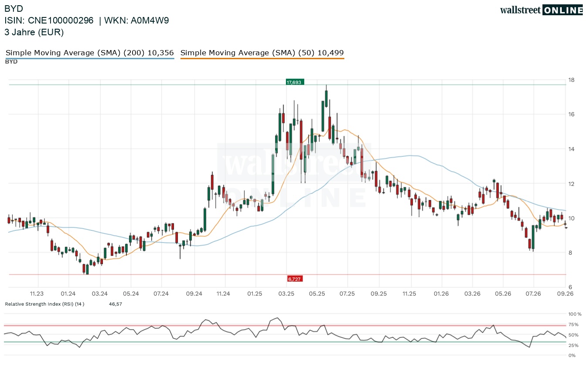The image size is (588, 367).
Task: Click the 11.23 date axis label
Action: pyautogui.click(x=37, y=294)
